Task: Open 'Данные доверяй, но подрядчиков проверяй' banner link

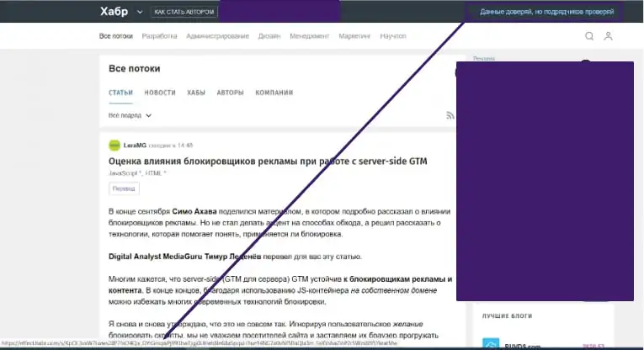Action: [x=546, y=12]
